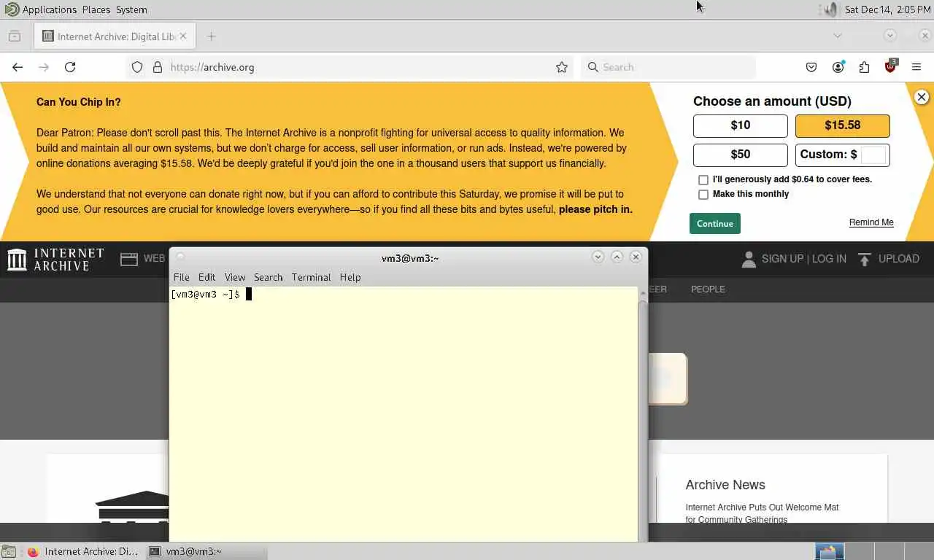Open the System menu
This screenshot has height=560, width=934.
[x=131, y=9]
